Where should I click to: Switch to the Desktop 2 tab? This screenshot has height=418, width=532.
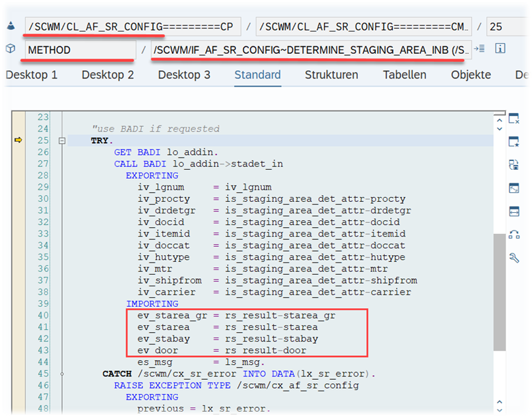108,74
